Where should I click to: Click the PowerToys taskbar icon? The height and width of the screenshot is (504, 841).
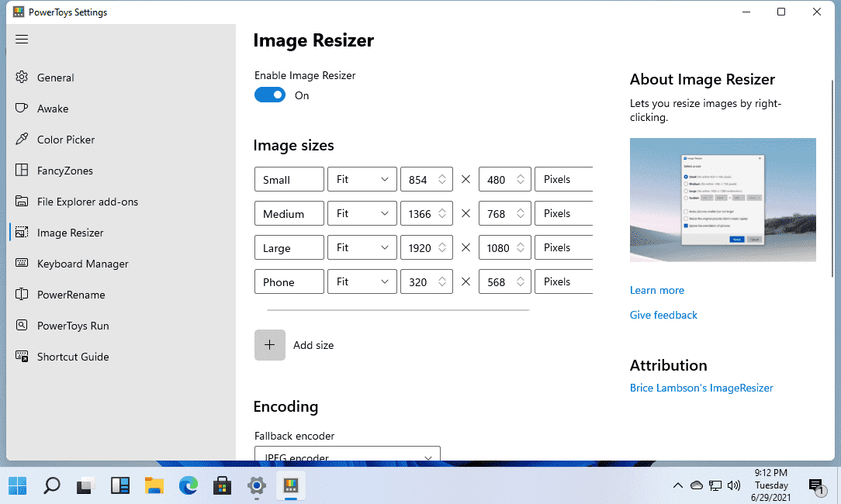[x=291, y=485]
